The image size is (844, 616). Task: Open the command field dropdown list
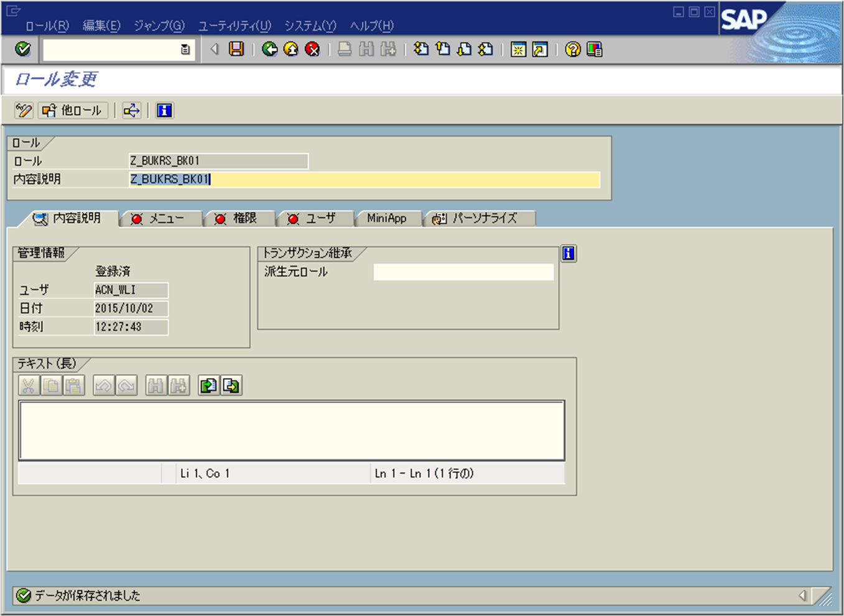pos(185,50)
